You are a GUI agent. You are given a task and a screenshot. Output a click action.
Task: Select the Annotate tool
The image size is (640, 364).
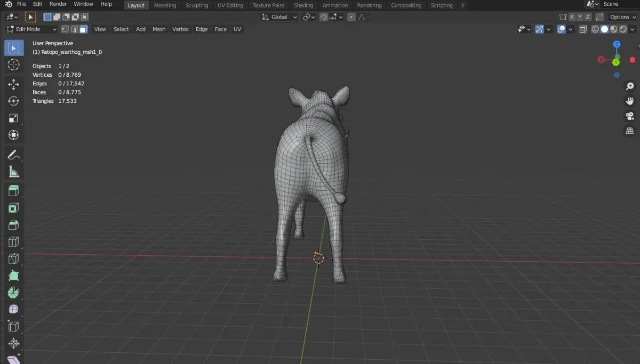click(14, 155)
